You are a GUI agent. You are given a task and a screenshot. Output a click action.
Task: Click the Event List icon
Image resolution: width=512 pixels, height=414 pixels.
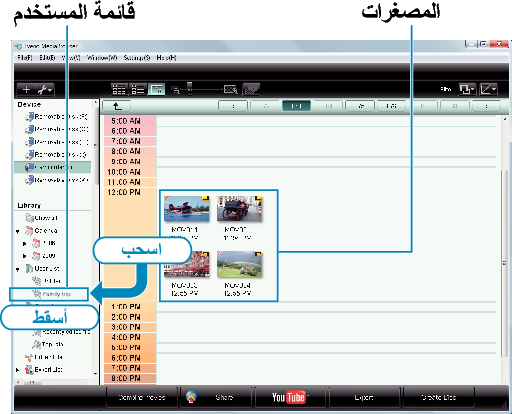point(29,369)
